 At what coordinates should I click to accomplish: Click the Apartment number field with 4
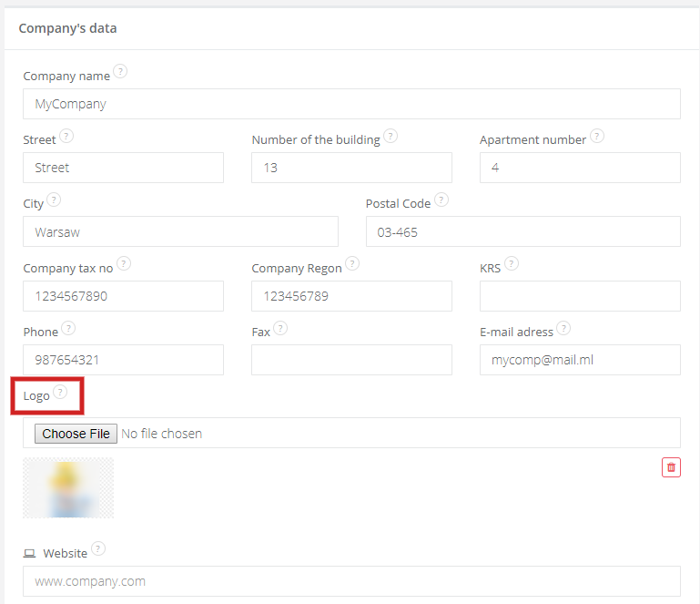(x=580, y=168)
